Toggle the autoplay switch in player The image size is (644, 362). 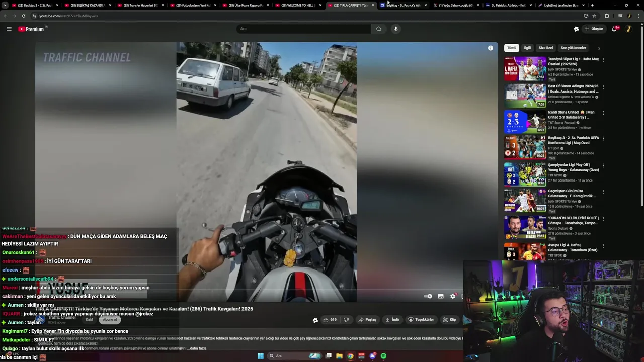click(428, 296)
